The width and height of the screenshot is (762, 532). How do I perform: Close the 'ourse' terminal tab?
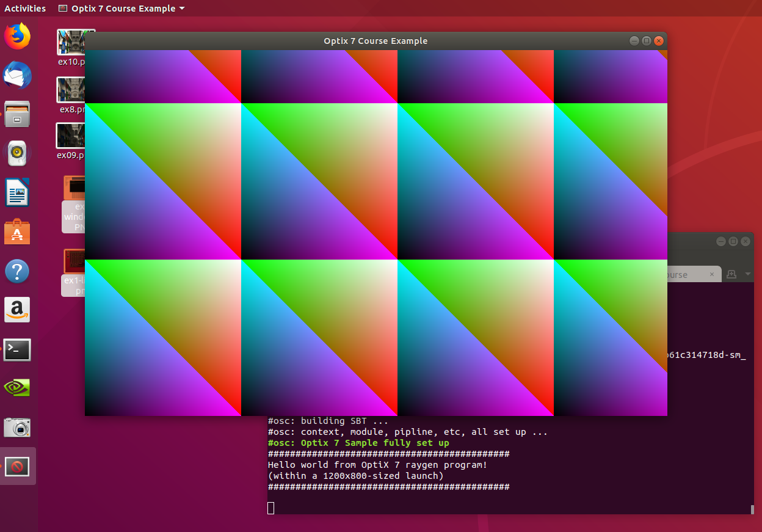coord(711,274)
